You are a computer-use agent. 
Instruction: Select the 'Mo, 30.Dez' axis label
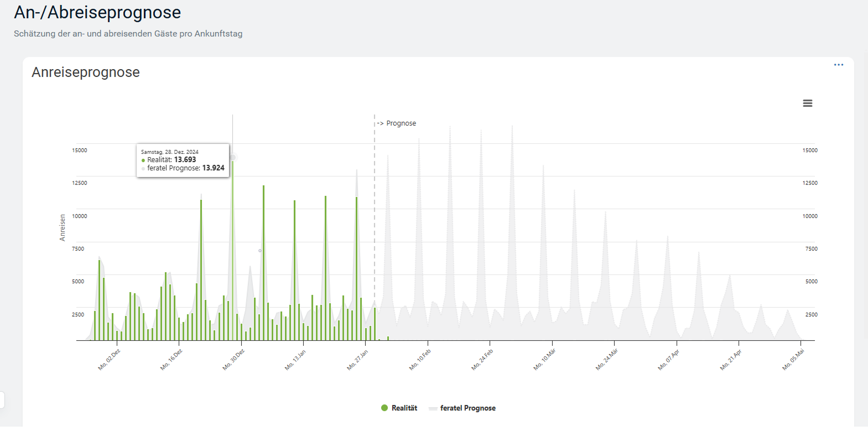(x=233, y=360)
